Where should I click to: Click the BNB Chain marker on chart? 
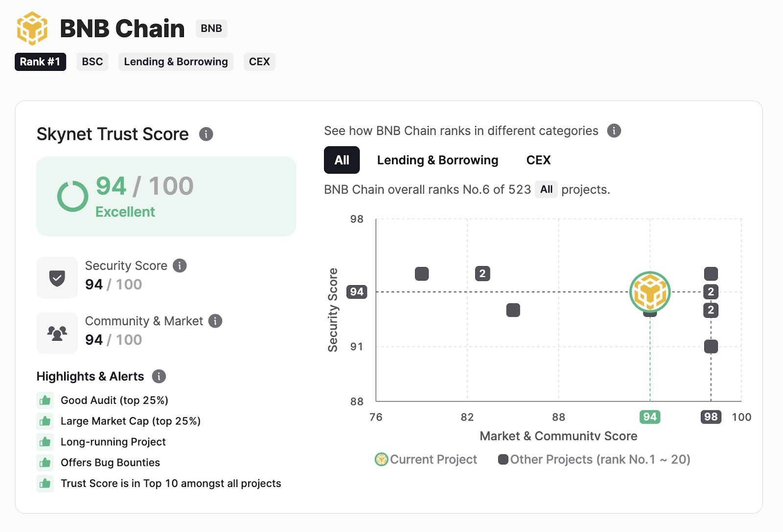650,292
